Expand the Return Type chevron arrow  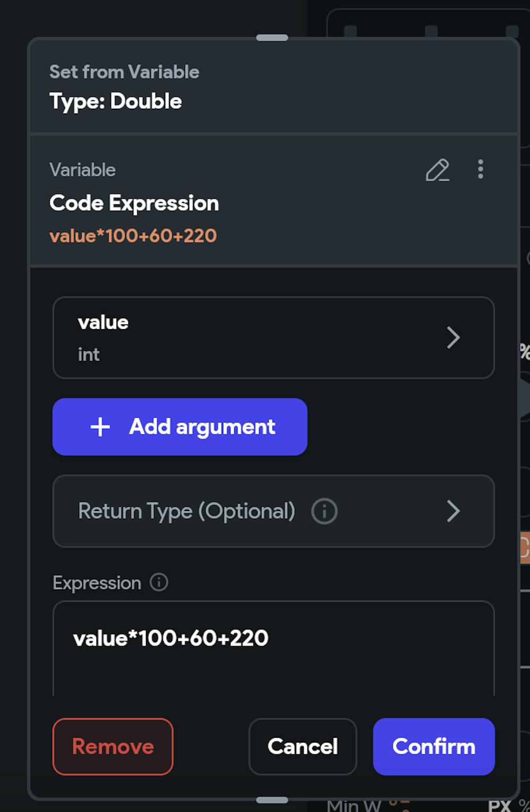(453, 511)
